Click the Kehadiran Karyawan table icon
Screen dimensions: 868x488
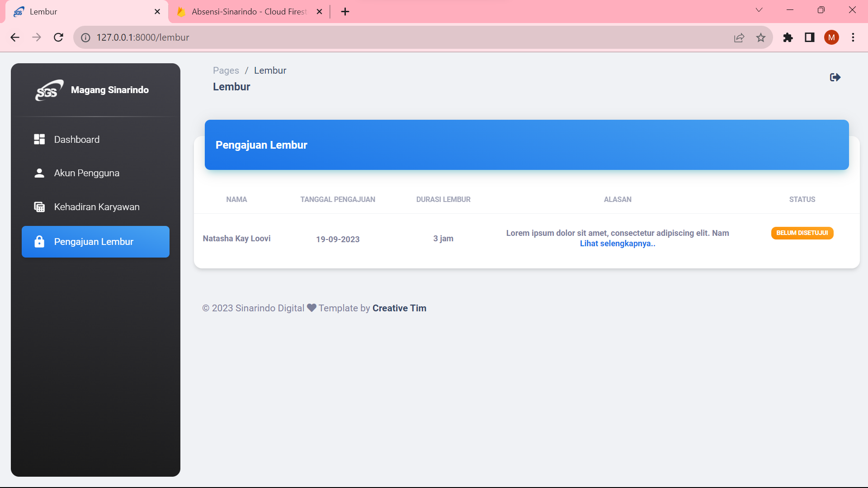(x=39, y=207)
